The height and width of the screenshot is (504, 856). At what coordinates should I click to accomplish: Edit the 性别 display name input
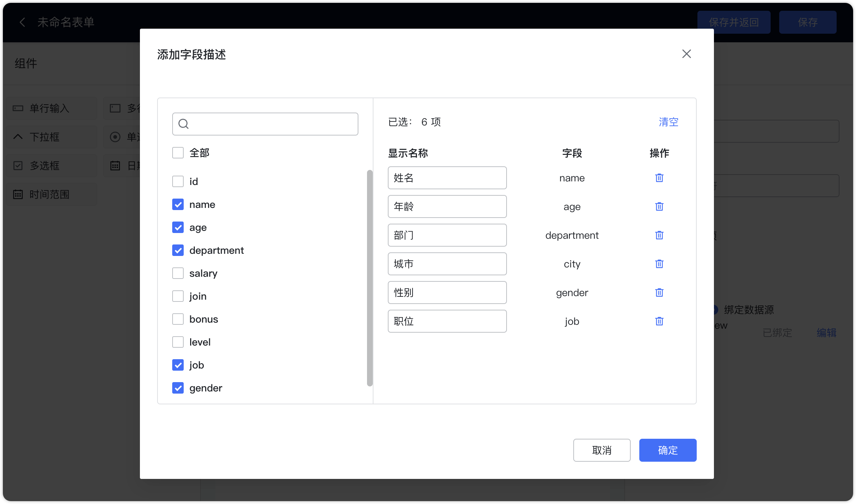pyautogui.click(x=447, y=293)
